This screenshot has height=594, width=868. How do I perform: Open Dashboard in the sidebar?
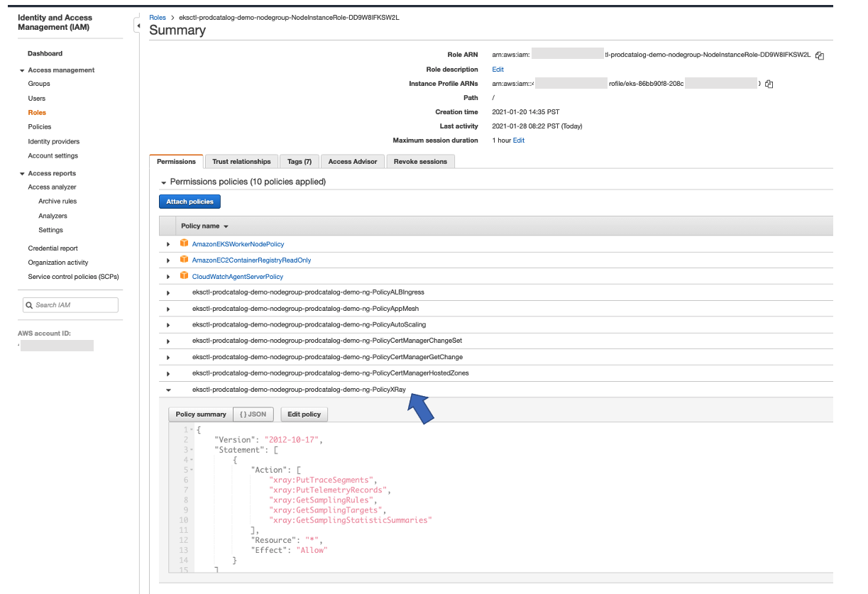45,53
